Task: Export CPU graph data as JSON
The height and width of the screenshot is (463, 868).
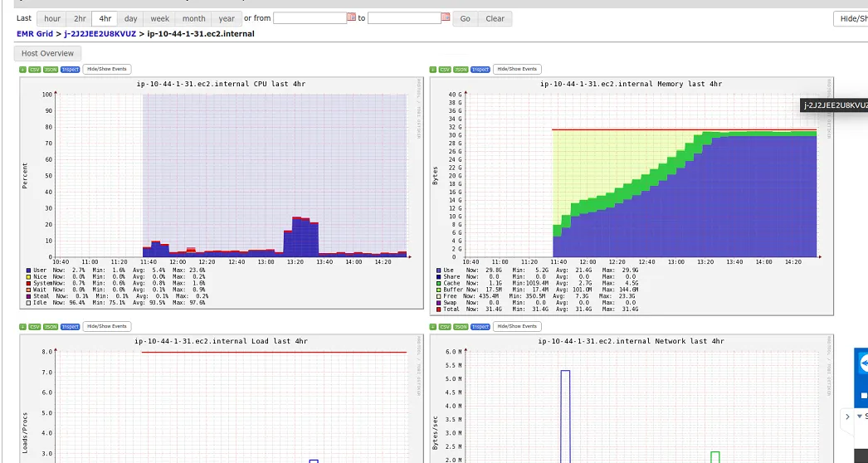Action: [x=51, y=70]
